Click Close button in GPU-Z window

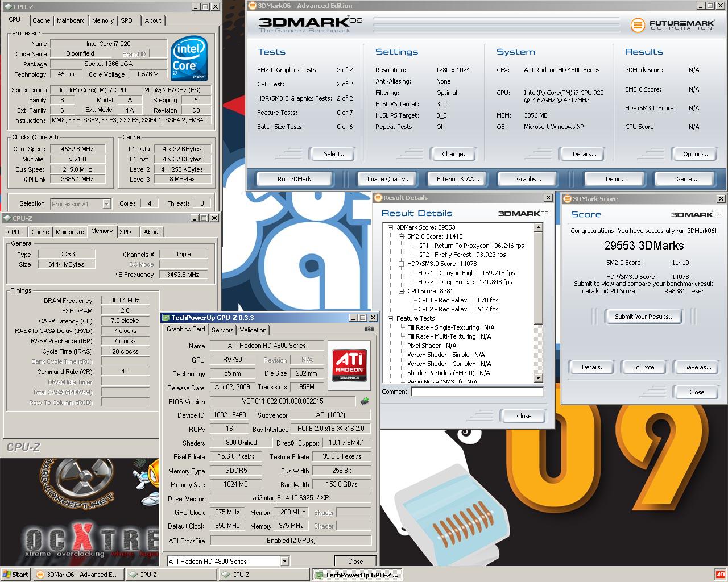pos(355,561)
